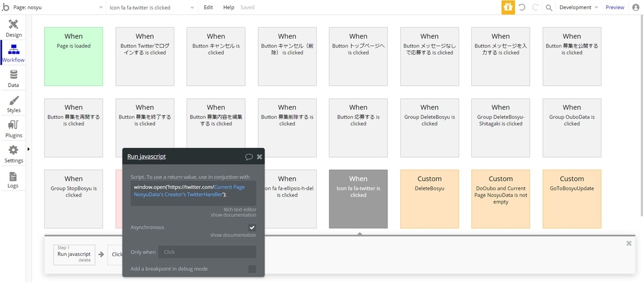This screenshot has height=283, width=644.
Task: Select Custom GoToBosyuUpdate event
Action: (572, 199)
